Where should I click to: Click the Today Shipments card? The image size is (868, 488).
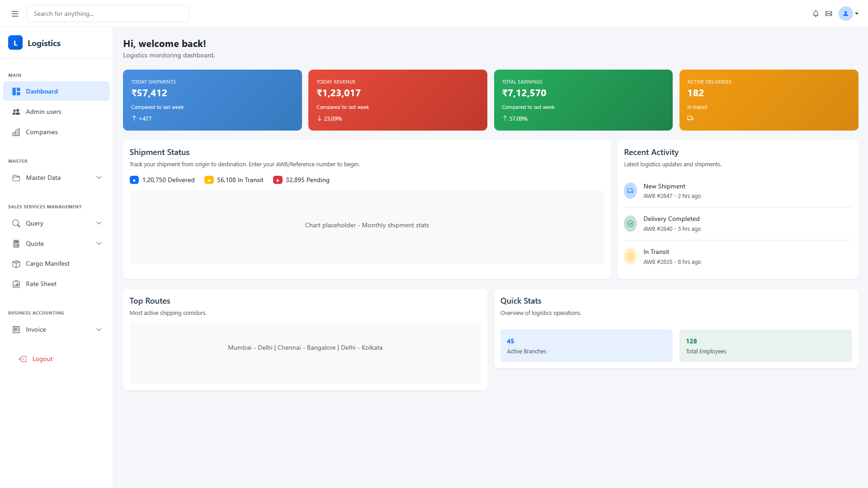point(212,100)
